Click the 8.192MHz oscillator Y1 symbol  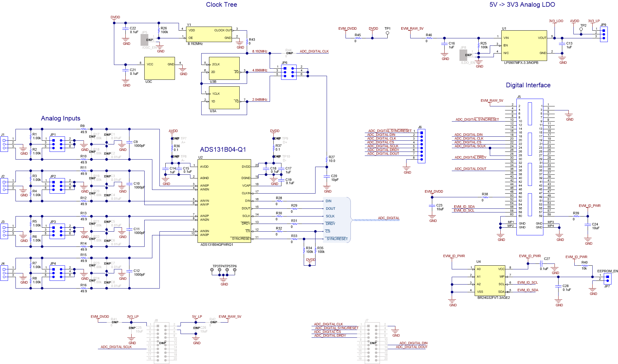click(x=209, y=34)
